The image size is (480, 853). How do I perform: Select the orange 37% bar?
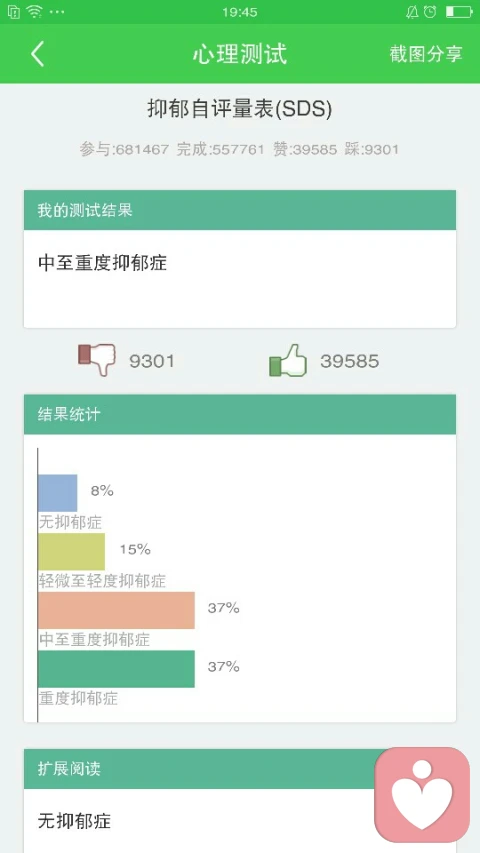[116, 610]
